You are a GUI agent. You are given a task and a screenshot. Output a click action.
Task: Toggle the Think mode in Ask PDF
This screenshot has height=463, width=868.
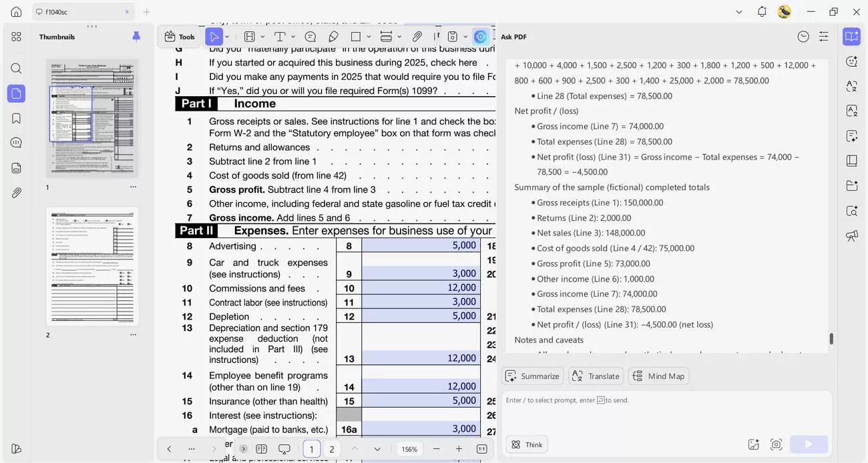point(526,444)
